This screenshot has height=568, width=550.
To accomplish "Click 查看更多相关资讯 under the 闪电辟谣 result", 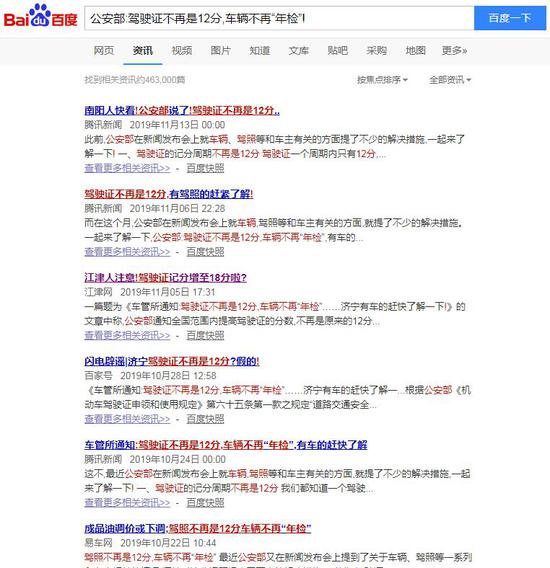I will point(127,419).
